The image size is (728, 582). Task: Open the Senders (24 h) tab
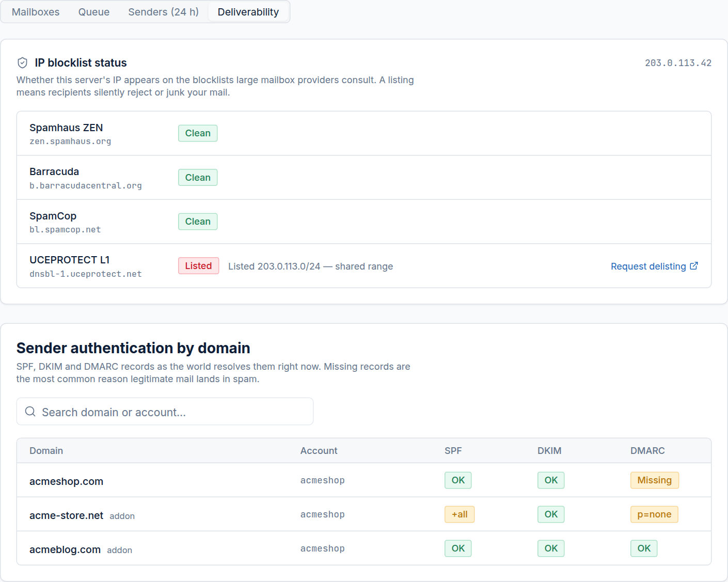163,12
